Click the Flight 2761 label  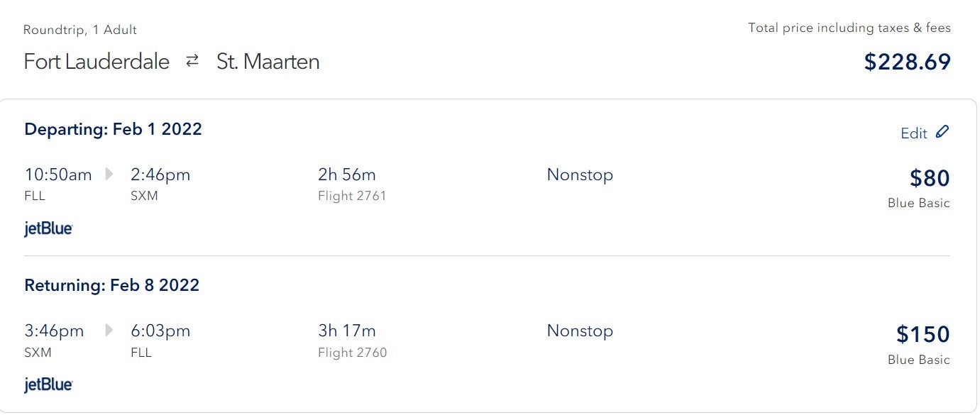coord(352,196)
